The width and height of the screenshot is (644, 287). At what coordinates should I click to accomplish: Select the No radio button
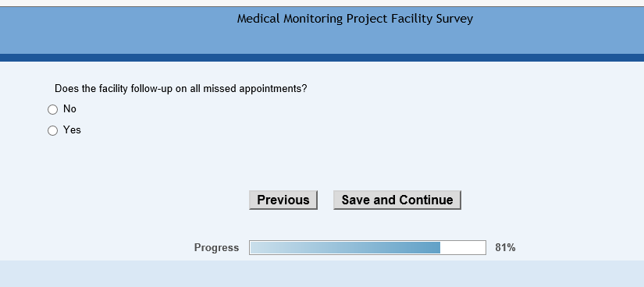(52, 110)
